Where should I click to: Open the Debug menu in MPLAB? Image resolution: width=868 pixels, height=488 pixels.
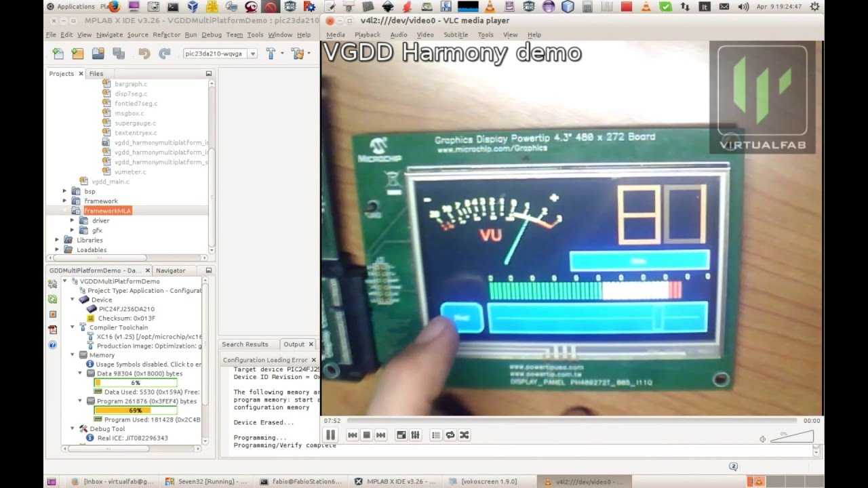212,35
